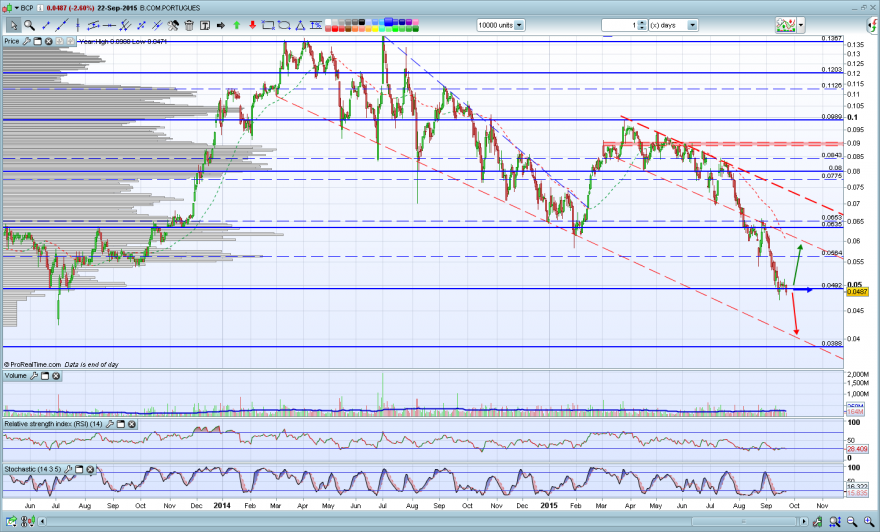Select the arrow cursor pointer tool
This screenshot has height=532, width=880.
(x=13, y=25)
